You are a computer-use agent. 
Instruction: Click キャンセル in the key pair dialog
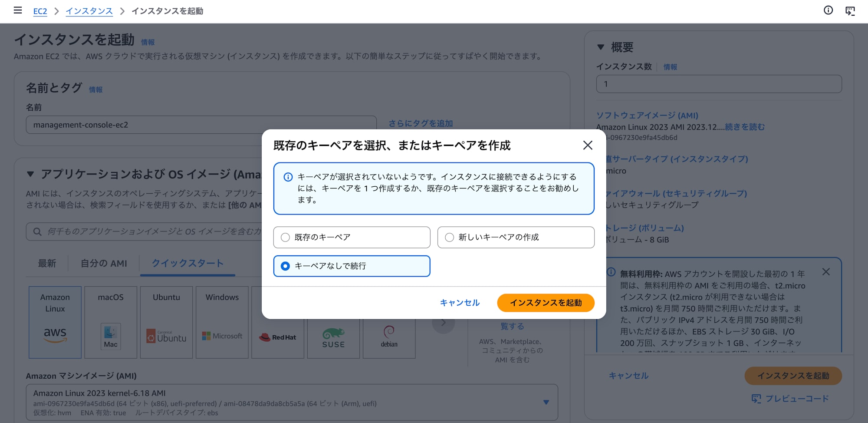[460, 303]
